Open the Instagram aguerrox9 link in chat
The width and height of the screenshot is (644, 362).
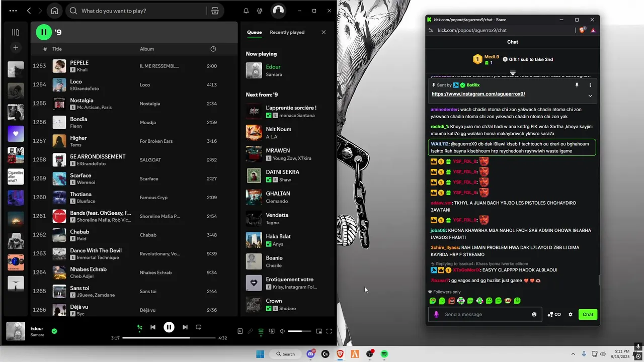pos(478,94)
